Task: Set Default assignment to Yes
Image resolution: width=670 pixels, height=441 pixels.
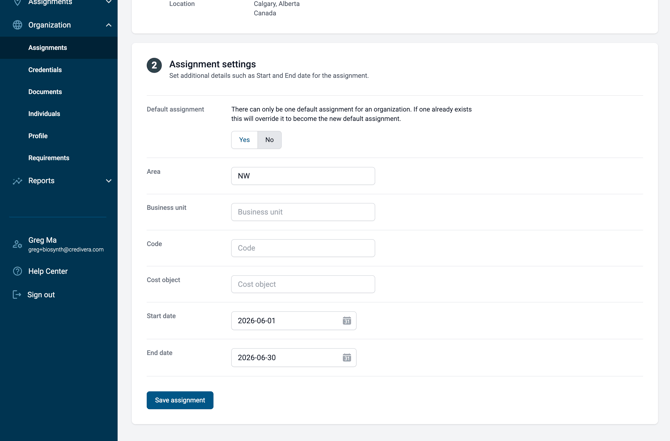Action: point(244,140)
